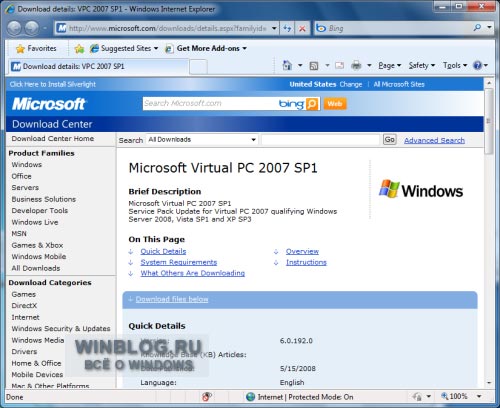Jump to System Requirements link
The image size is (500, 408).
tap(179, 262)
